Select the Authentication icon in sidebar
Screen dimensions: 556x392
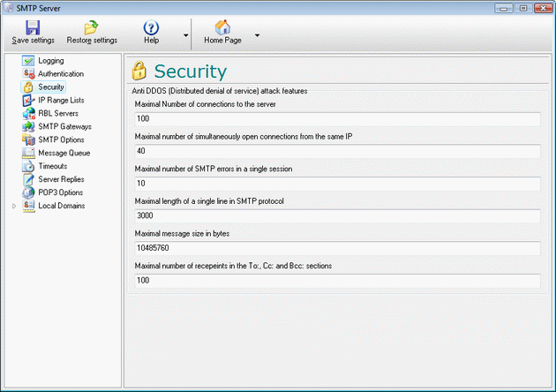pyautogui.click(x=28, y=74)
